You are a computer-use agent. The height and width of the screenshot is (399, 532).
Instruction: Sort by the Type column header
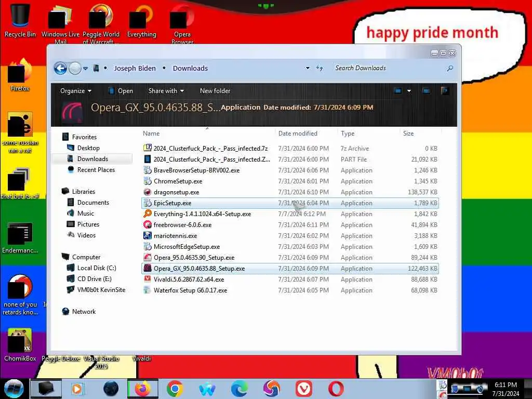click(348, 134)
